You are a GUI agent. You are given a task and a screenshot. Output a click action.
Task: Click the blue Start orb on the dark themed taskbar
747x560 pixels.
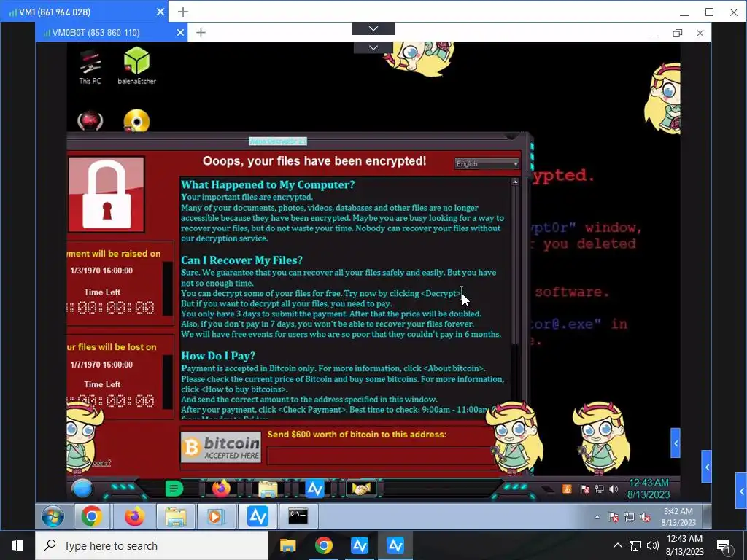pos(82,489)
